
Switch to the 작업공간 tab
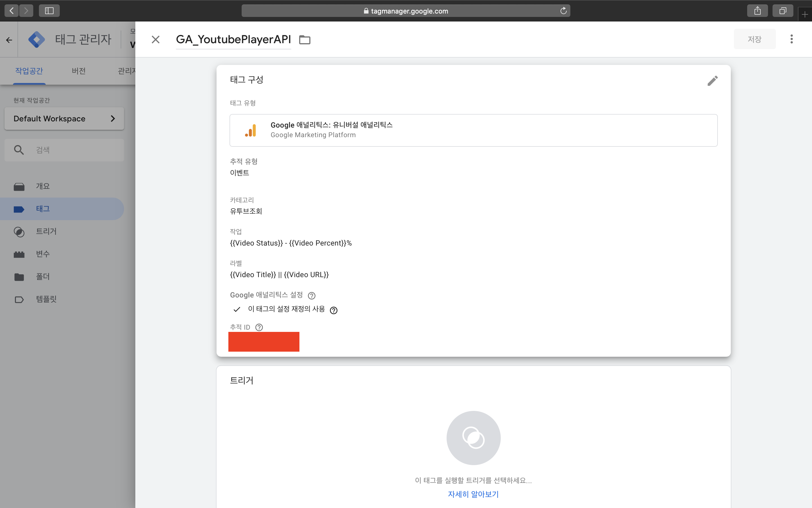[29, 71]
